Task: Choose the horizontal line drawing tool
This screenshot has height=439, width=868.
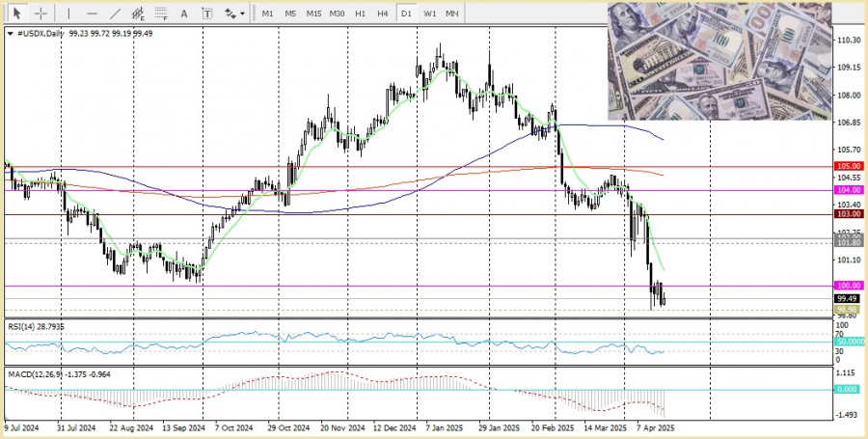Action: (93, 14)
